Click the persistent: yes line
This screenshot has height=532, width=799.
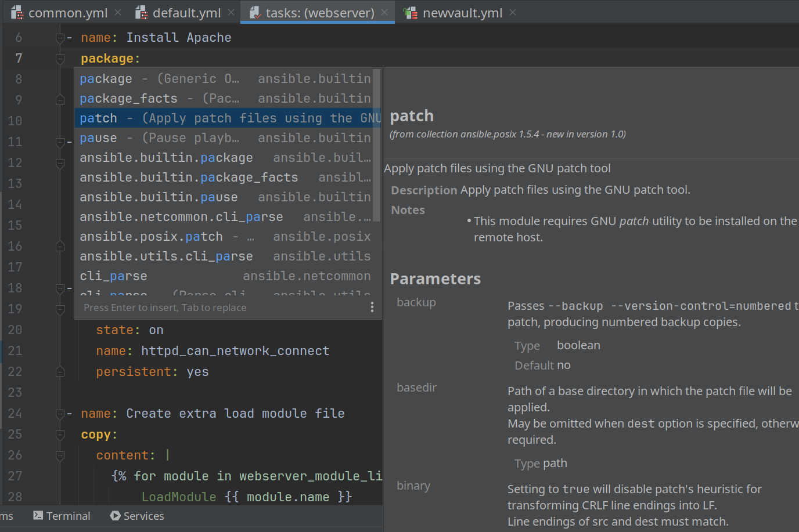click(152, 372)
